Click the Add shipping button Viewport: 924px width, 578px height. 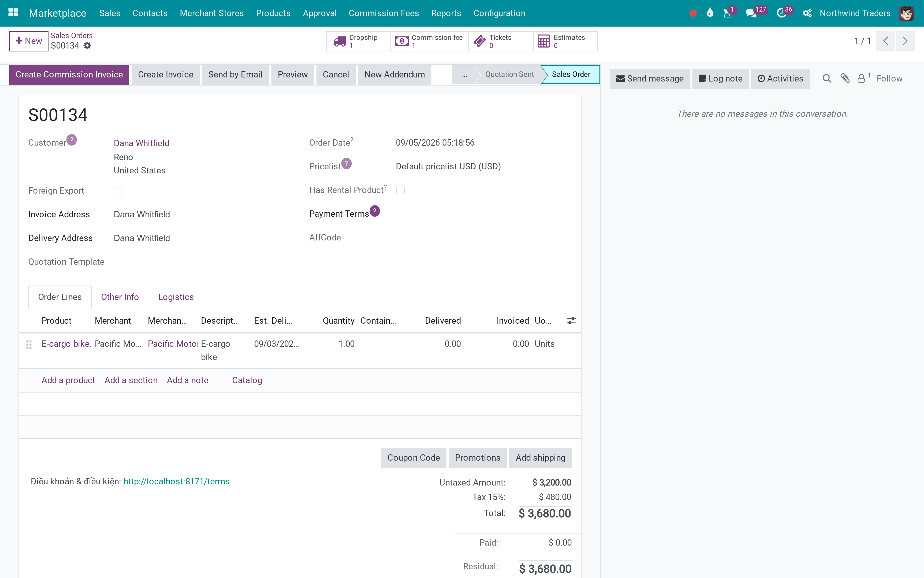pos(540,458)
